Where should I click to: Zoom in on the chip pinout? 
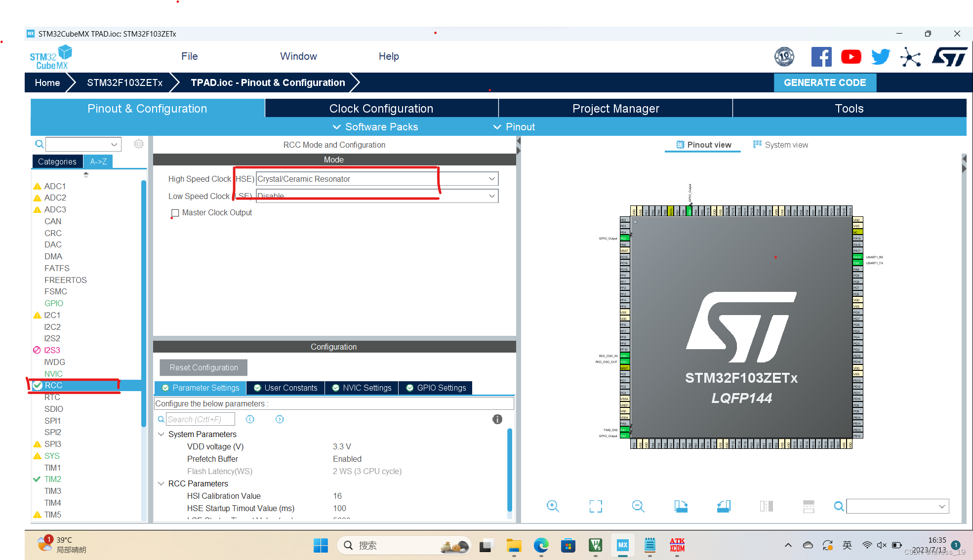(553, 506)
